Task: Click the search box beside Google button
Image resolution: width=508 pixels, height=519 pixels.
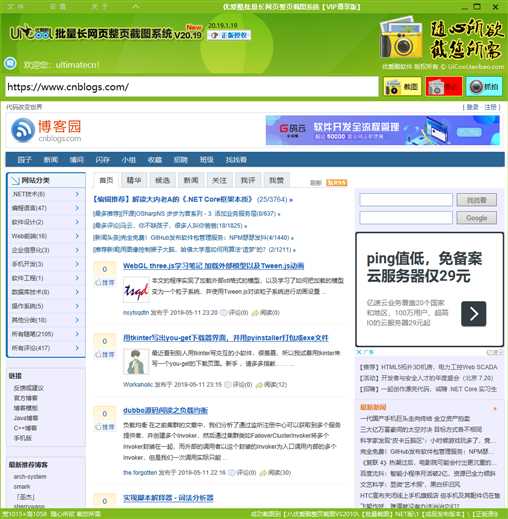Action: [x=406, y=218]
